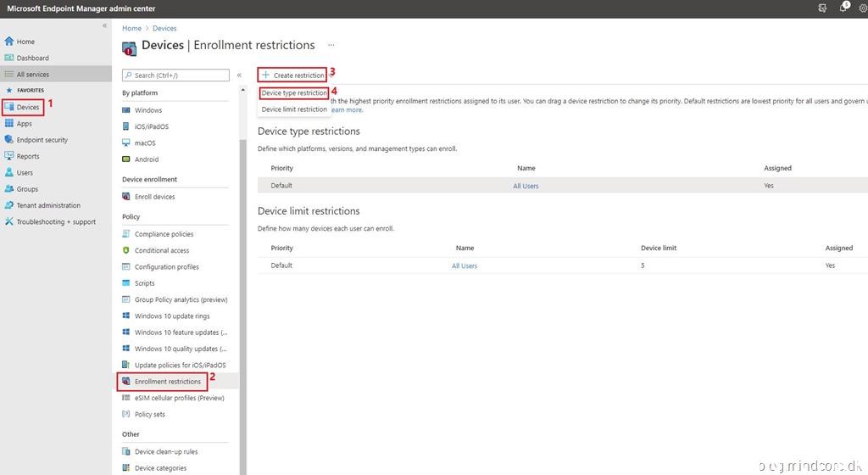Click the Home icon in left sidebar
The width and height of the screenshot is (868, 475).
(x=9, y=42)
